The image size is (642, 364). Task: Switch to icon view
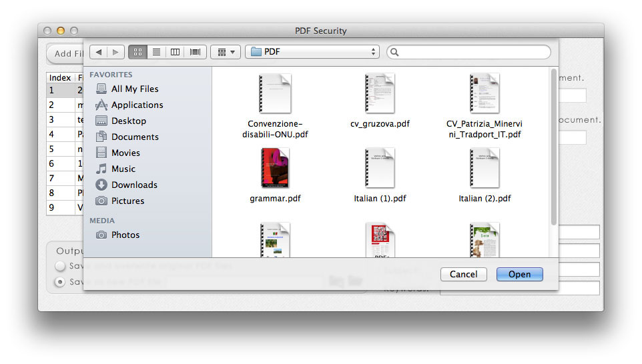point(137,52)
